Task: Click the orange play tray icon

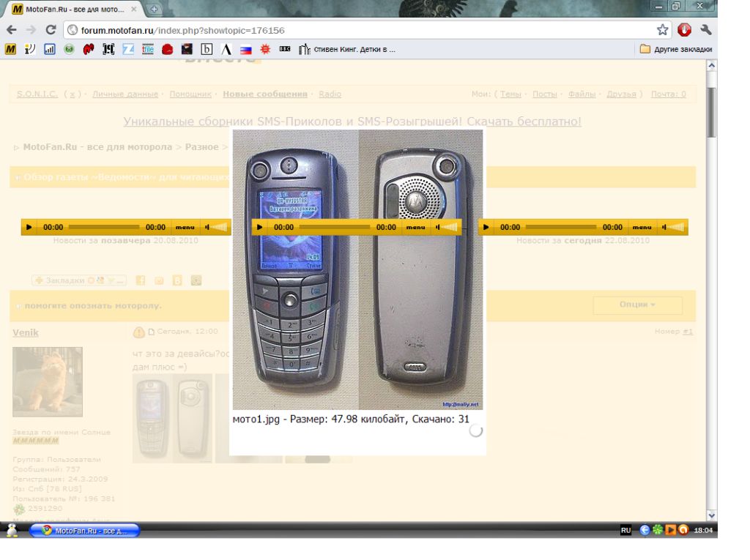Action: tap(671, 530)
